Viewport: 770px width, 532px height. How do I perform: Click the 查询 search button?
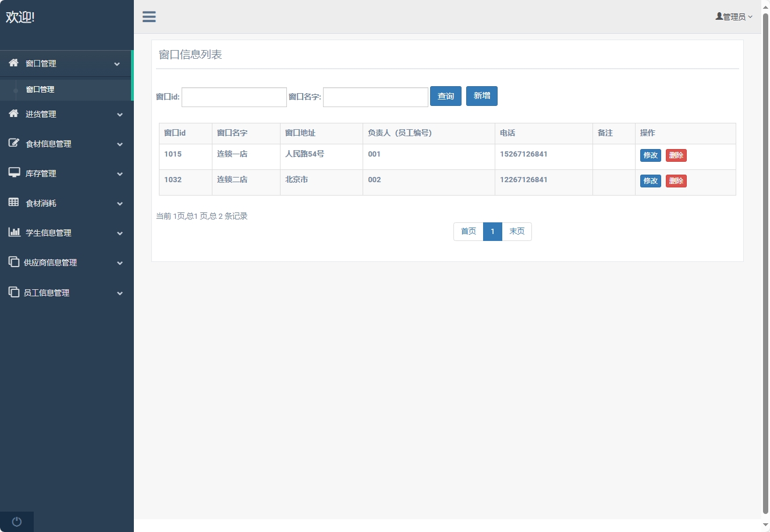click(x=445, y=97)
